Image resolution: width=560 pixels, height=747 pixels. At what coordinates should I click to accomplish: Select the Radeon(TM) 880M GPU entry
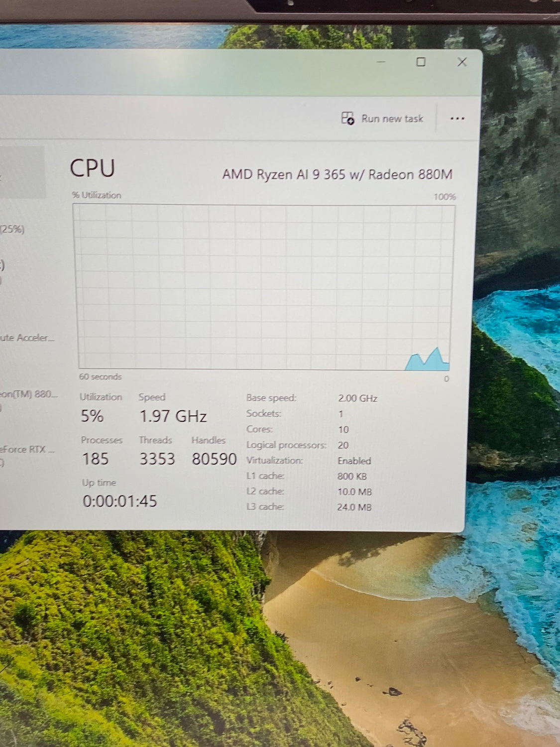click(28, 394)
